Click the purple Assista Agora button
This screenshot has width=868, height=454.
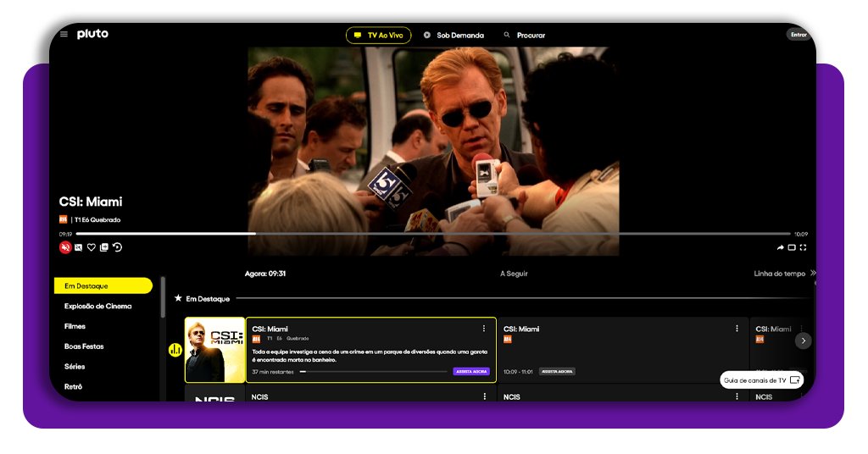coord(471,372)
